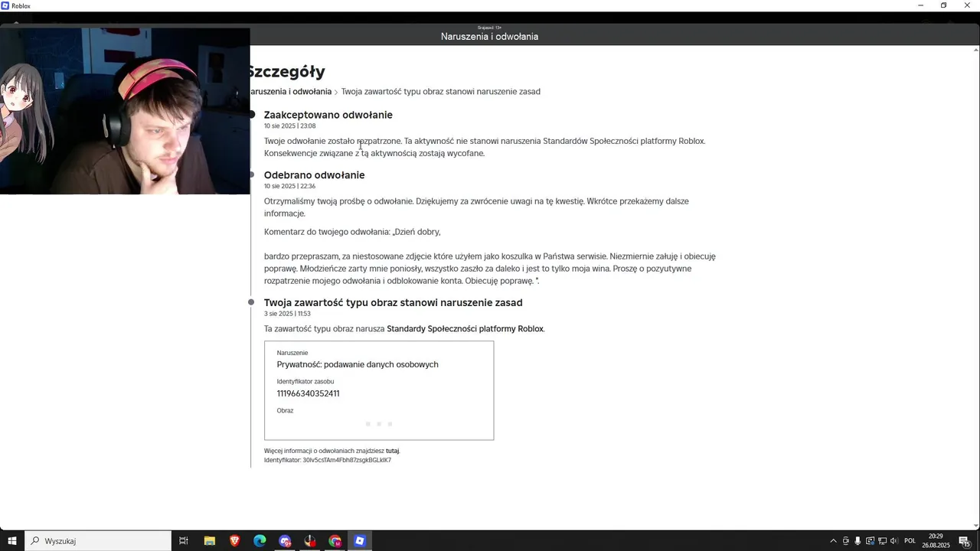The width and height of the screenshot is (980, 551).
Task: Switch the POL input language
Action: click(910, 541)
